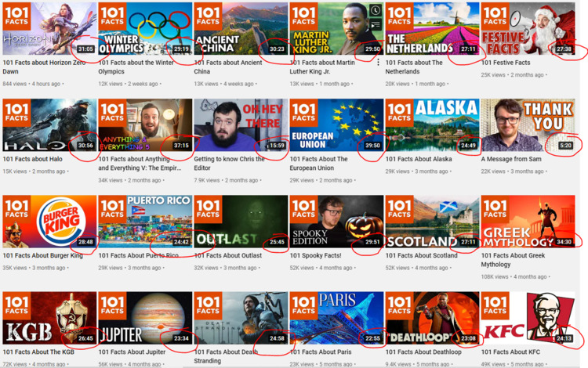Viewport: 588px width, 368px height.
Task: Click title 'Getting to know Chris the Editor'
Action: coord(229,164)
